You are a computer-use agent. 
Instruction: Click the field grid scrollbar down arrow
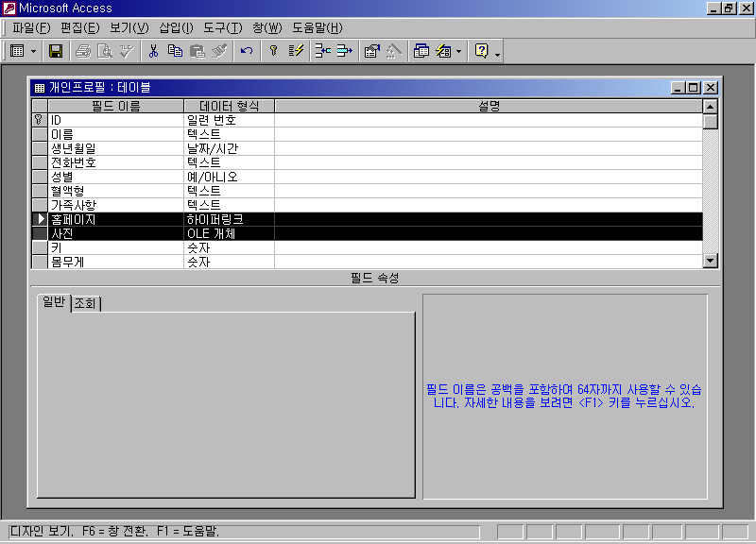711,261
